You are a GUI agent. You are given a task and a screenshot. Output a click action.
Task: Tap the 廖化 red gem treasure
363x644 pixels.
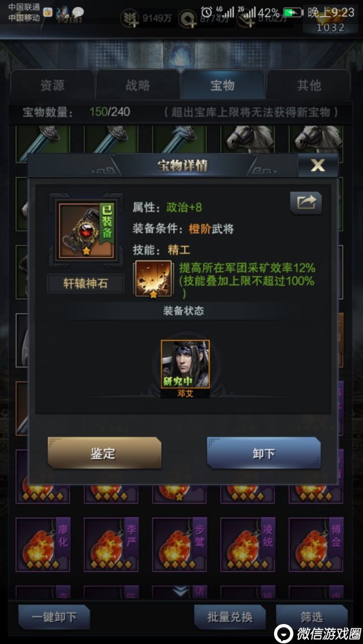[x=43, y=544]
